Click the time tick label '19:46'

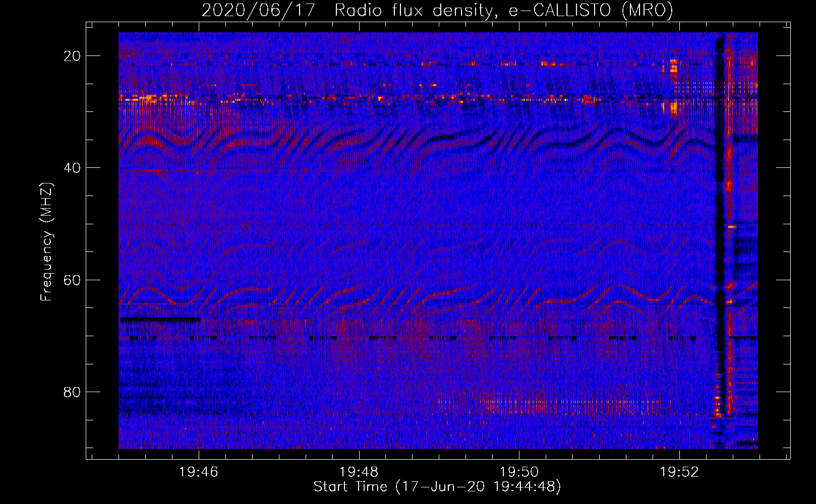[x=199, y=472]
